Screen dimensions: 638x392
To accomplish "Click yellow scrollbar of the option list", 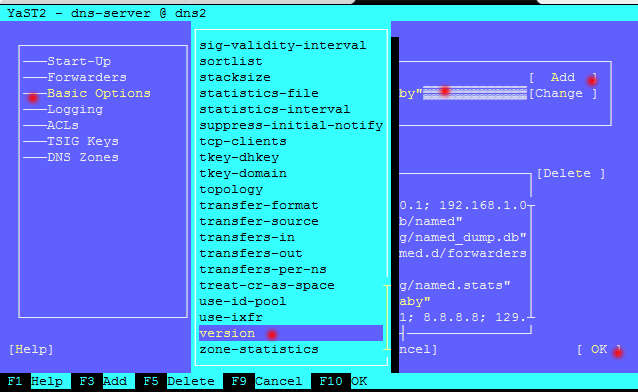I will pos(387,318).
